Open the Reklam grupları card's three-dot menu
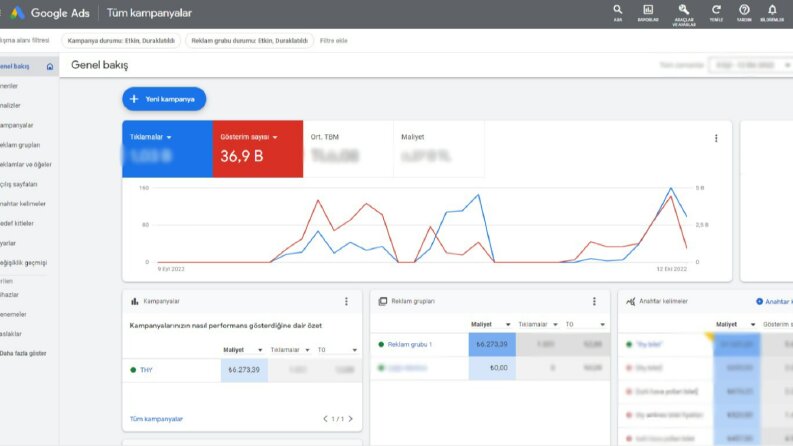The image size is (793, 446). pos(594,301)
